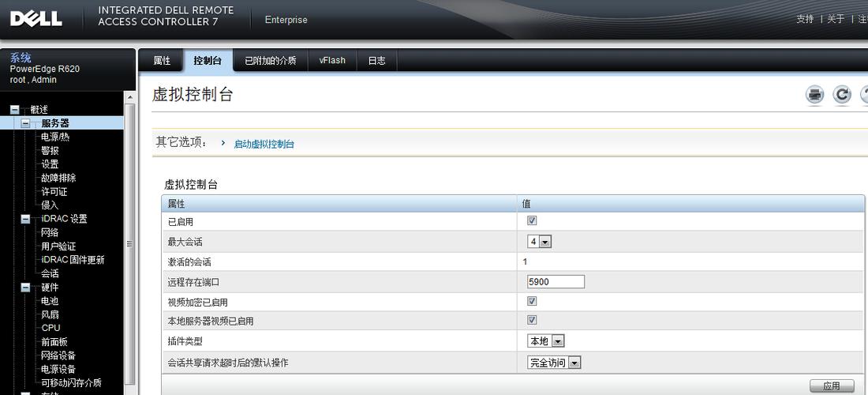Select 前面板 in the tree
The height and width of the screenshot is (395, 868).
(x=54, y=342)
